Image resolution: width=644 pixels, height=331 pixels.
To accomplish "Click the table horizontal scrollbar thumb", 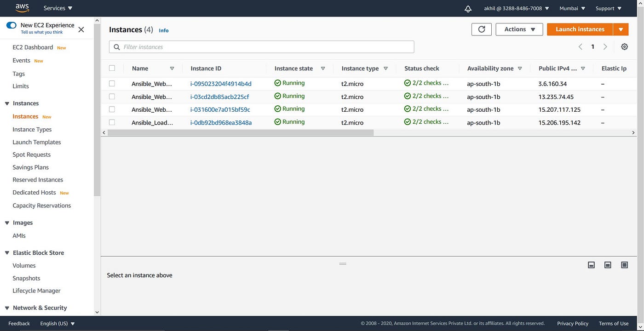I will pyautogui.click(x=241, y=132).
